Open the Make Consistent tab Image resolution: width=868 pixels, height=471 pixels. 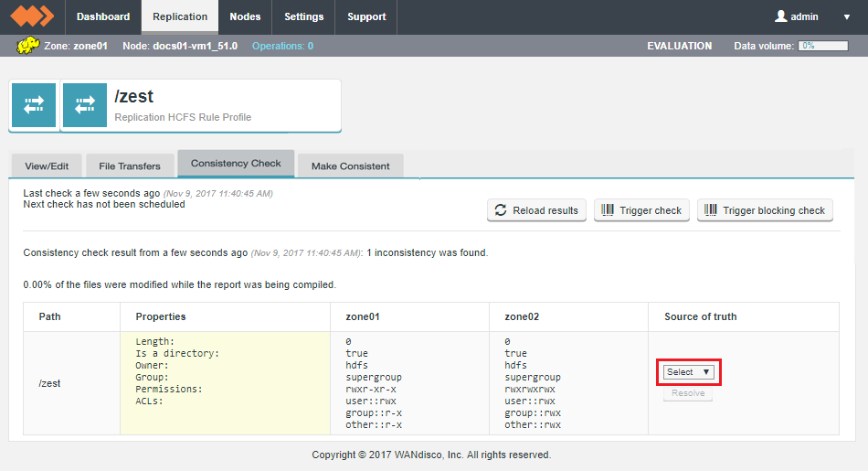pyautogui.click(x=350, y=166)
